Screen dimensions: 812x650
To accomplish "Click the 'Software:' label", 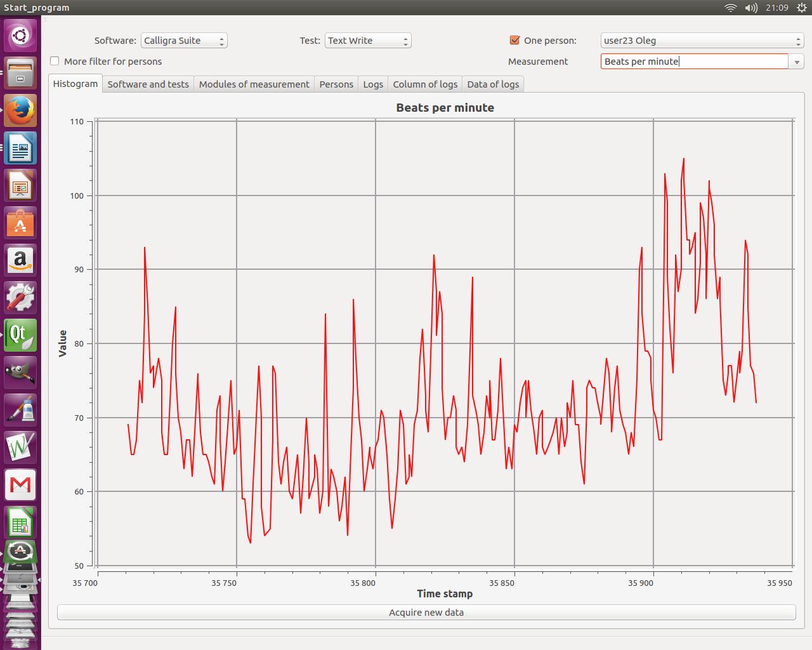I will point(115,41).
